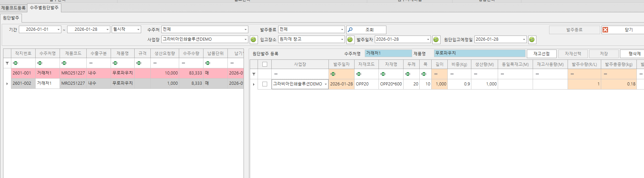The height and width of the screenshot is (178, 644).
Task: Click ABC filter icon under 수주처명 column
Action: pyautogui.click(x=40, y=63)
